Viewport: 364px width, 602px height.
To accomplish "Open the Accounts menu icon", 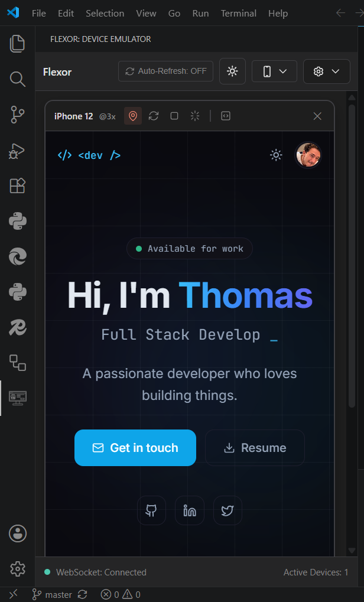I will click(17, 533).
